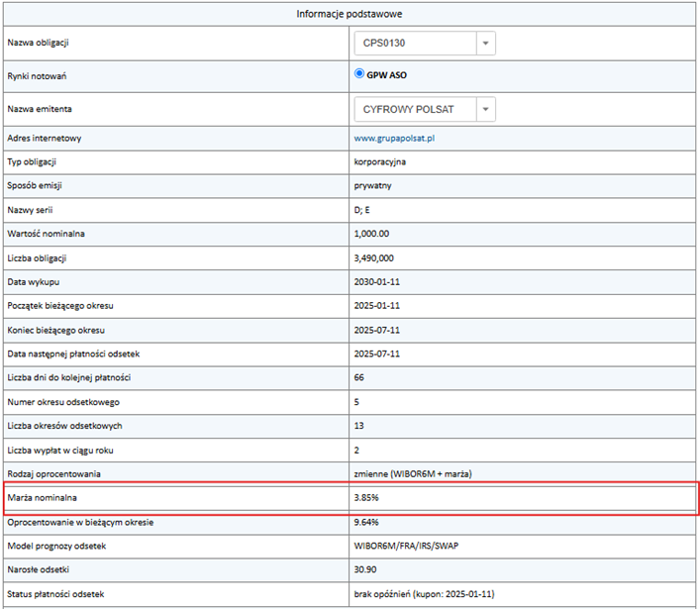Image resolution: width=700 pixels, height=609 pixels.
Task: Select the 2030-01-11 redemption date value
Action: tap(379, 282)
